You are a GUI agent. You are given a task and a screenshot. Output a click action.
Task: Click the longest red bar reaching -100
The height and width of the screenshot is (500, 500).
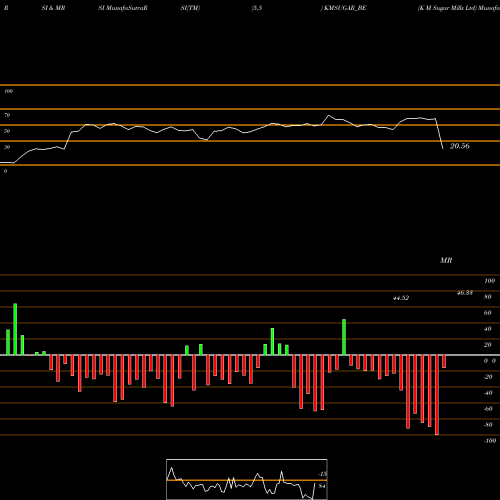[x=437, y=395]
